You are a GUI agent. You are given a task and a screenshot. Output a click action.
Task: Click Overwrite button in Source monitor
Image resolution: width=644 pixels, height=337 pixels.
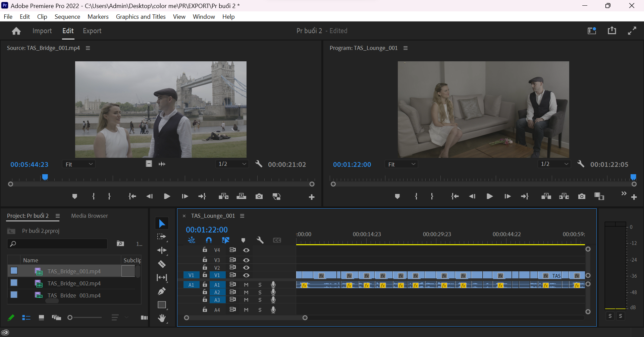coord(241,196)
